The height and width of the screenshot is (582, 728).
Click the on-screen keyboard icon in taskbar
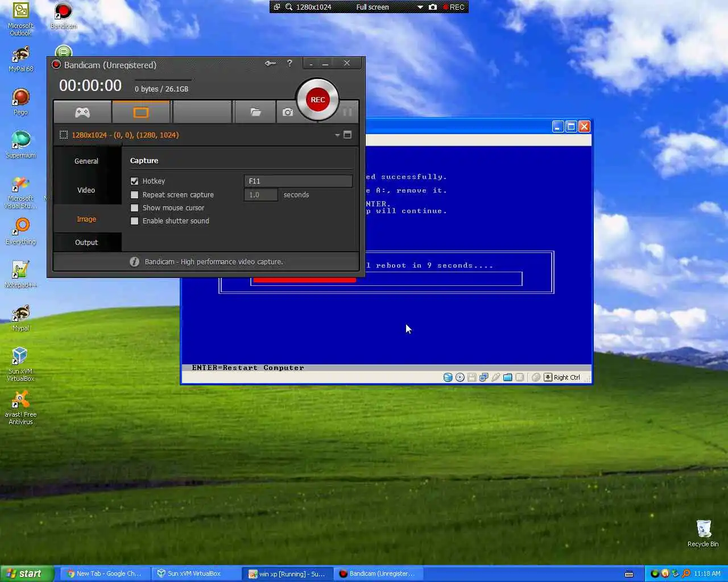(x=629, y=573)
